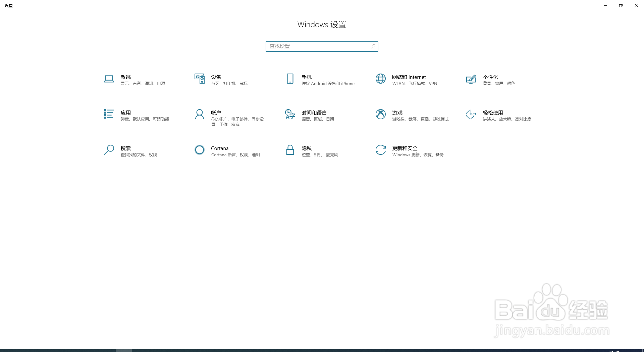Click text 卸载、默认应用、可选功能
Image resolution: width=644 pixels, height=352 pixels.
coord(145,119)
